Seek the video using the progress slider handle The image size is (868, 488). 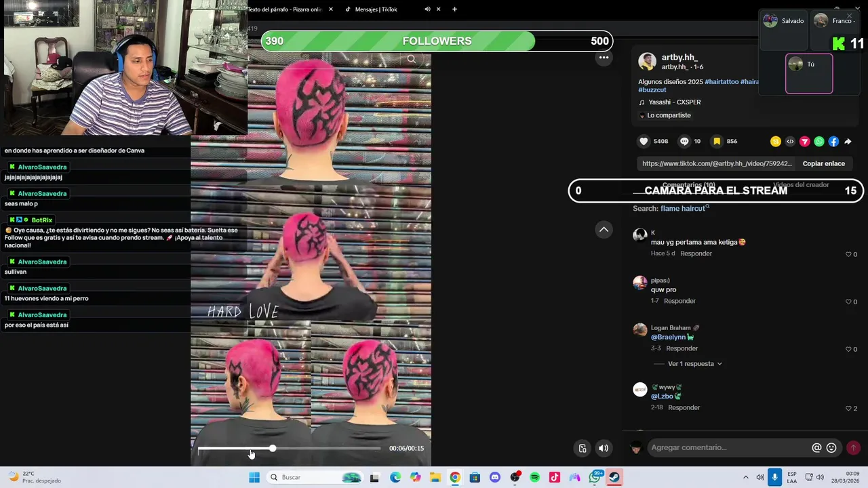273,448
